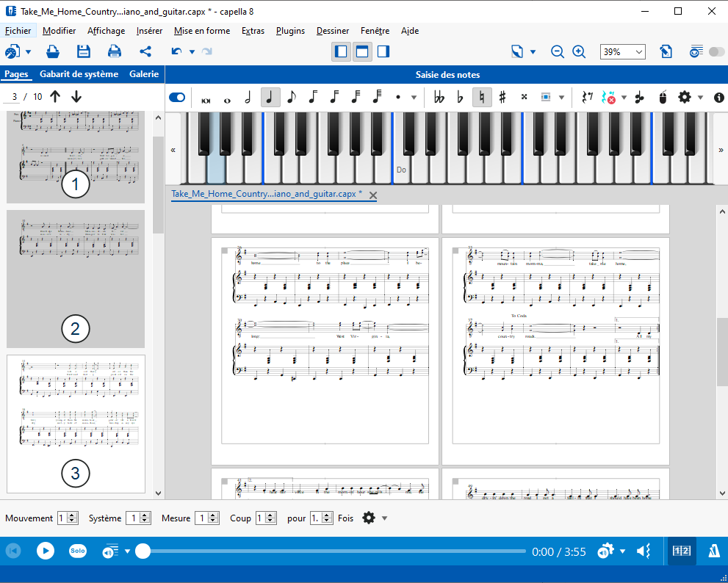Increase the Mesure stepper value

click(x=214, y=515)
